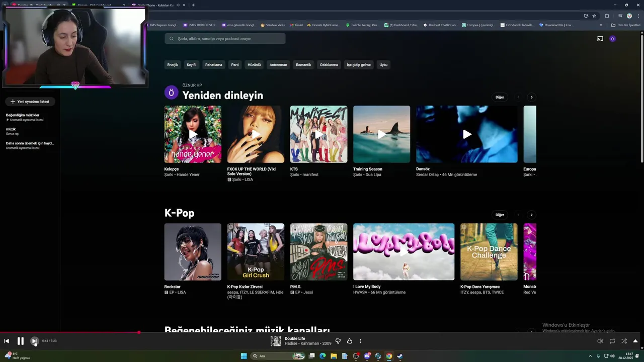Play Training Season thumbnail
Screen dimensions: 644x362
381,134
